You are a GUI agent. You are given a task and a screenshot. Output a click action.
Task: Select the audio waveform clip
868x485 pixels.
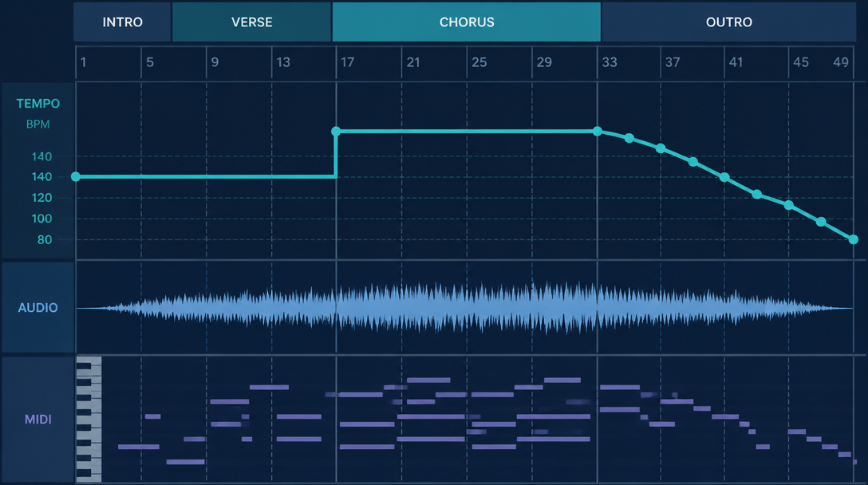[465, 308]
